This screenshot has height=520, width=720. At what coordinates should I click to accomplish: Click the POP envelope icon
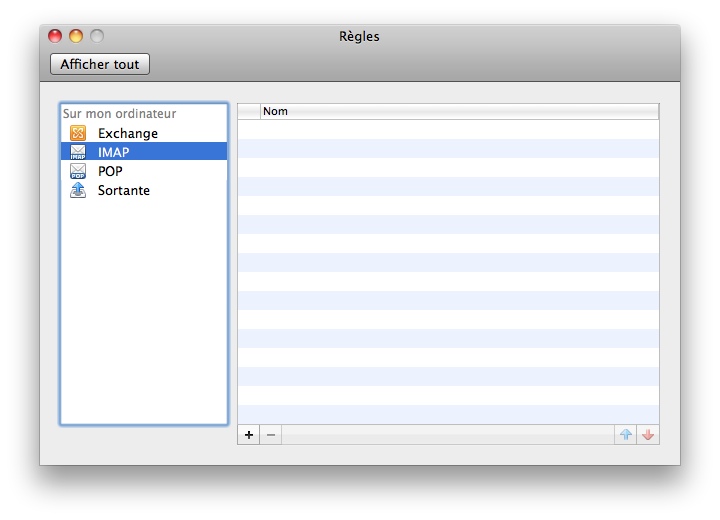pos(78,171)
